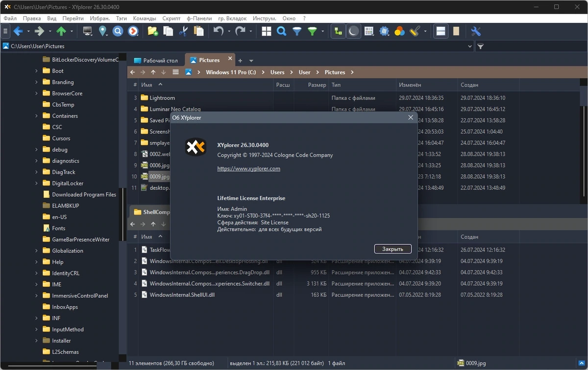
Task: Click the magnifier Find Files icon
Action: [x=282, y=31]
